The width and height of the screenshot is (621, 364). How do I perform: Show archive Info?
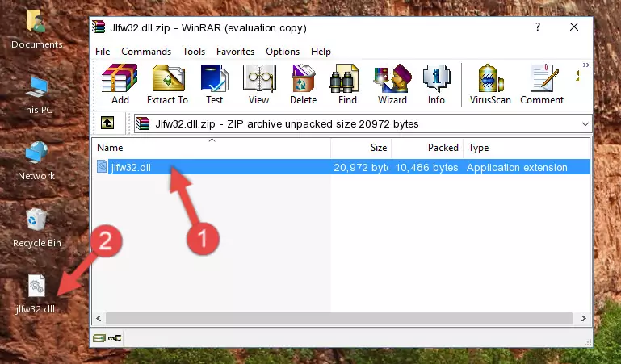pyautogui.click(x=436, y=84)
